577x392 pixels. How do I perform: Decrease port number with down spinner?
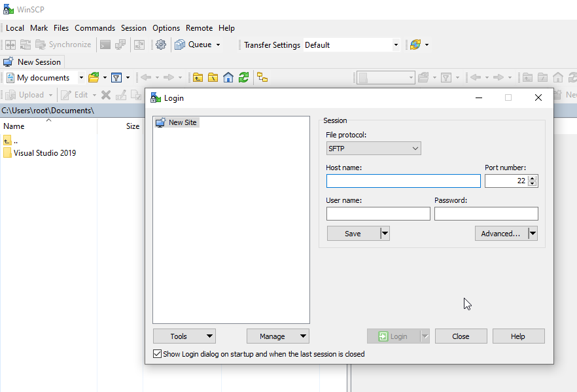(532, 184)
